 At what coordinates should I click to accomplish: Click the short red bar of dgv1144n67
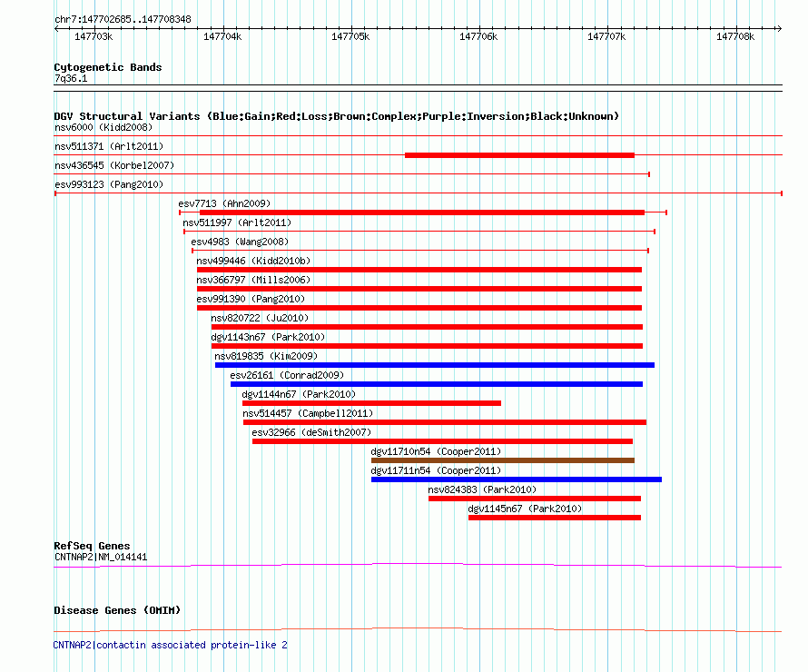click(371, 403)
